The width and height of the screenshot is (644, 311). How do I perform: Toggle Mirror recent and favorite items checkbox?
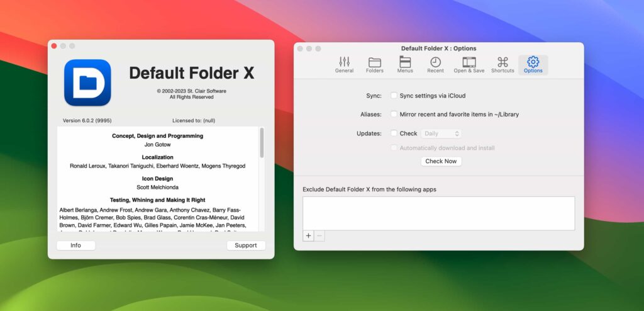(394, 114)
